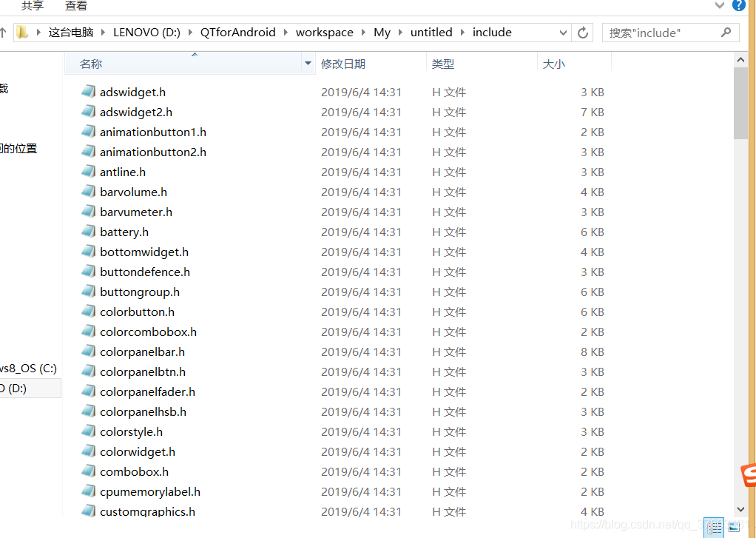Click the cpumemorylabel.h file icon
Screen dimensions: 756x538
click(x=88, y=491)
